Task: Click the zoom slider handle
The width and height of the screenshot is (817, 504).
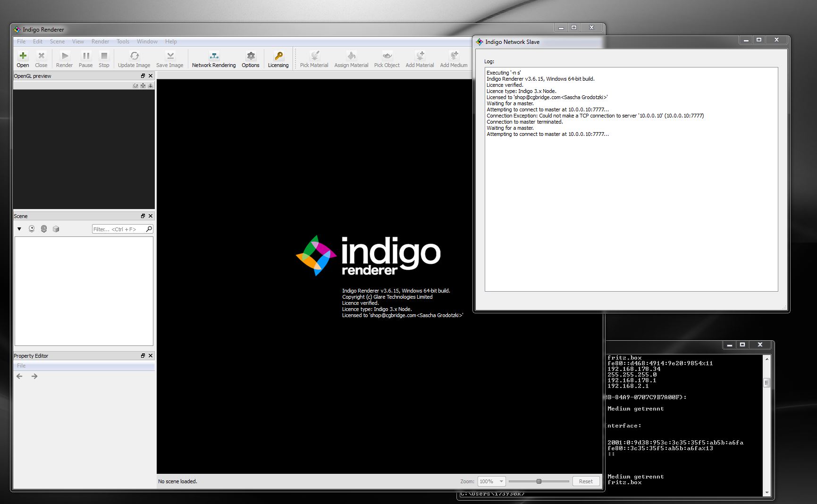Action: [x=539, y=481]
